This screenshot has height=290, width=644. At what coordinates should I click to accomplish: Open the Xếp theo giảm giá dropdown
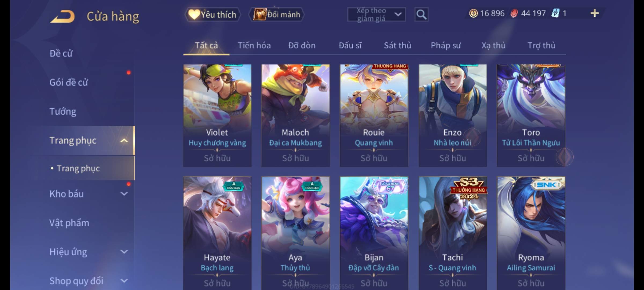pos(376,15)
